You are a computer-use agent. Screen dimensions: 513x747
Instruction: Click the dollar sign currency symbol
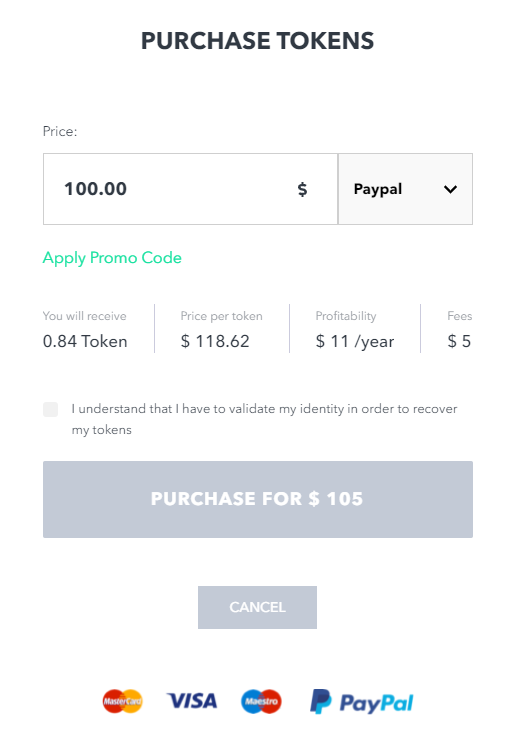[302, 189]
